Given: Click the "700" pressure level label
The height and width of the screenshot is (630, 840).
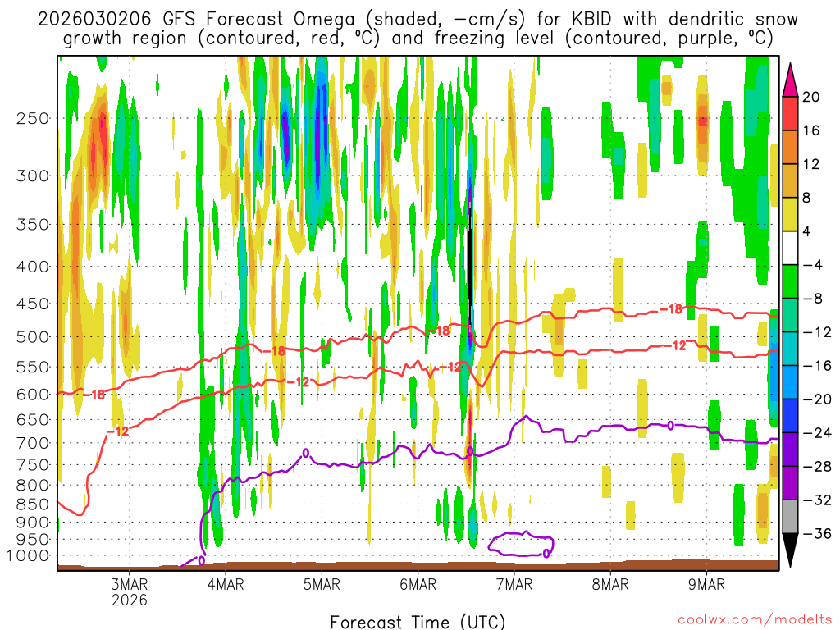Looking at the screenshot, I should (33, 443).
